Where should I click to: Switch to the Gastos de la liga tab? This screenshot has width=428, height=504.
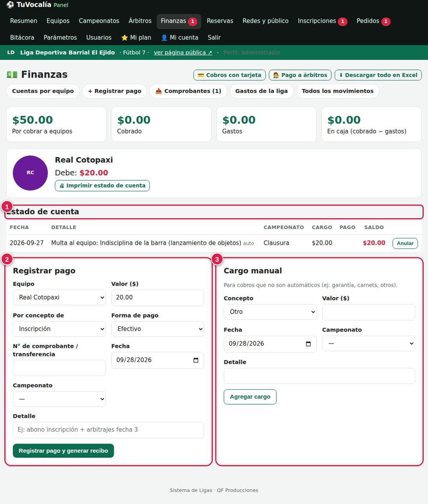point(262,91)
